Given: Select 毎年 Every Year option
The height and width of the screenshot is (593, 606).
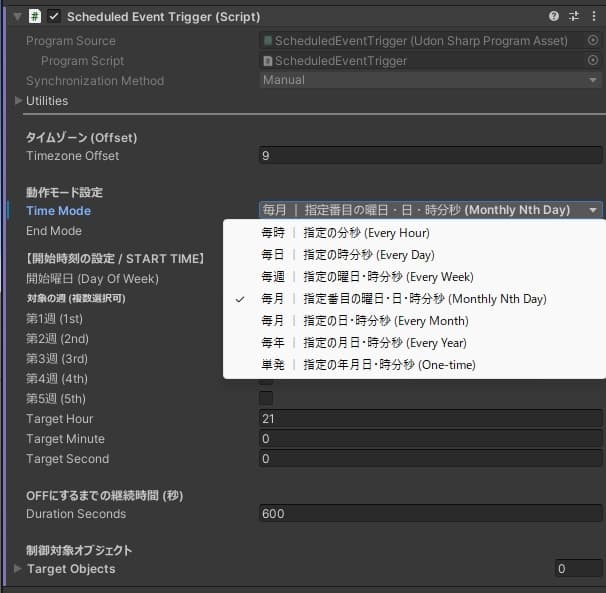Looking at the screenshot, I should pyautogui.click(x=414, y=343).
